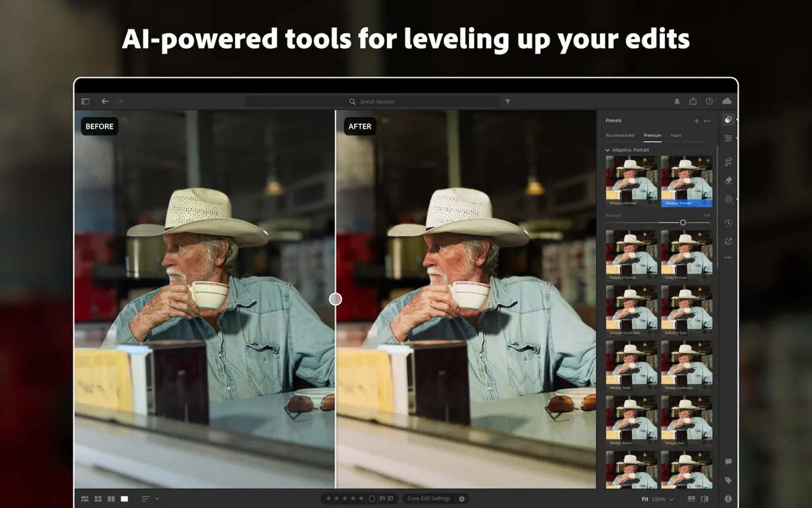The image size is (812, 508).
Task: Toggle the filmstrip icon in bottom bar
Action: tap(691, 499)
